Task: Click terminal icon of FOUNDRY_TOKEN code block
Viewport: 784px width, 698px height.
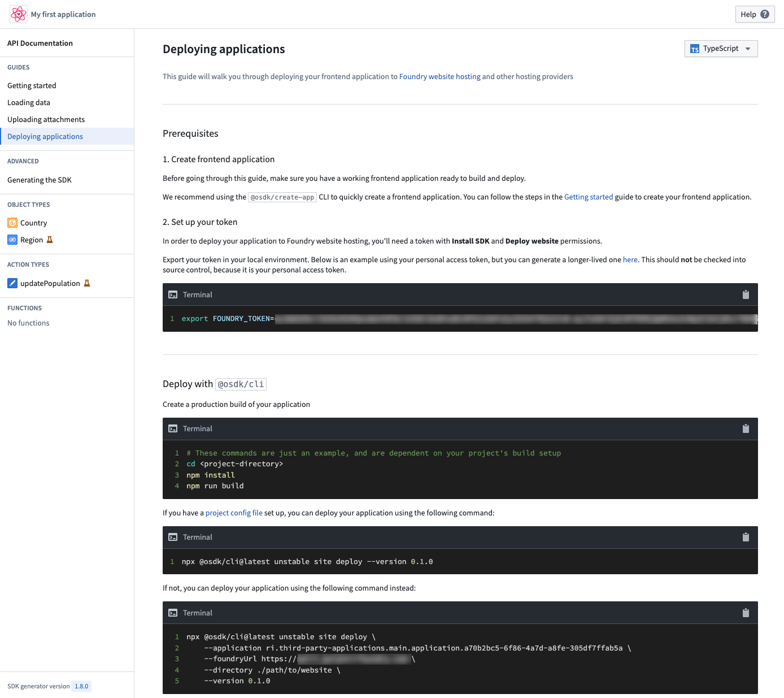Action: [x=173, y=294]
